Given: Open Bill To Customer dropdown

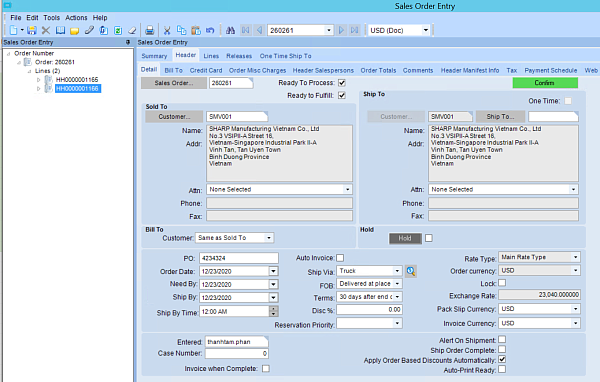Looking at the screenshot, I should tap(269, 238).
